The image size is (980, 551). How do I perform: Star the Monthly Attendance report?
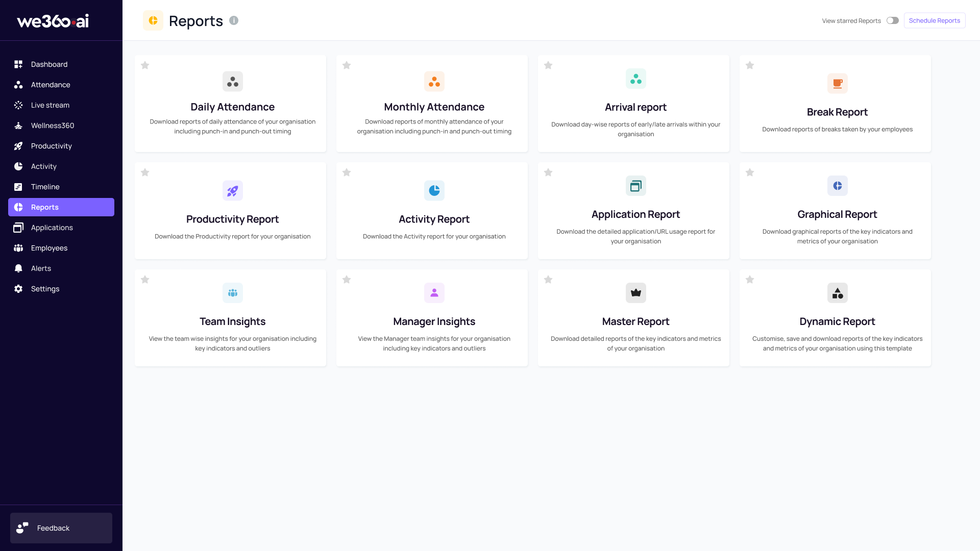coord(347,65)
